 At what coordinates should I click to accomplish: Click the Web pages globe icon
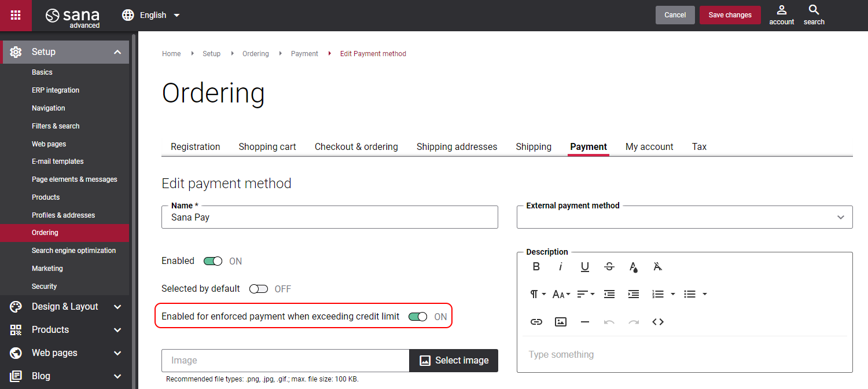click(16, 353)
